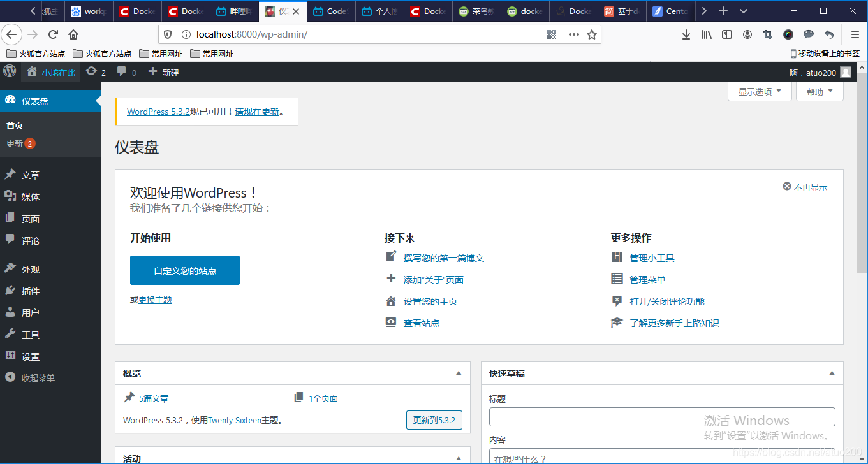Select 仪表盘 dashboard in sidebar
This screenshot has width=868, height=464.
(x=50, y=101)
